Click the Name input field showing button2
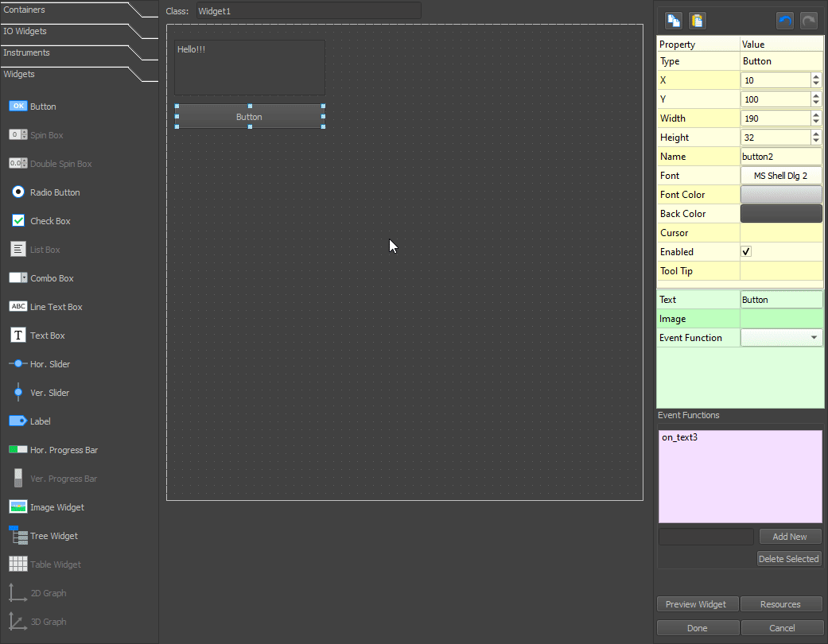This screenshot has height=644, width=828. (781, 156)
